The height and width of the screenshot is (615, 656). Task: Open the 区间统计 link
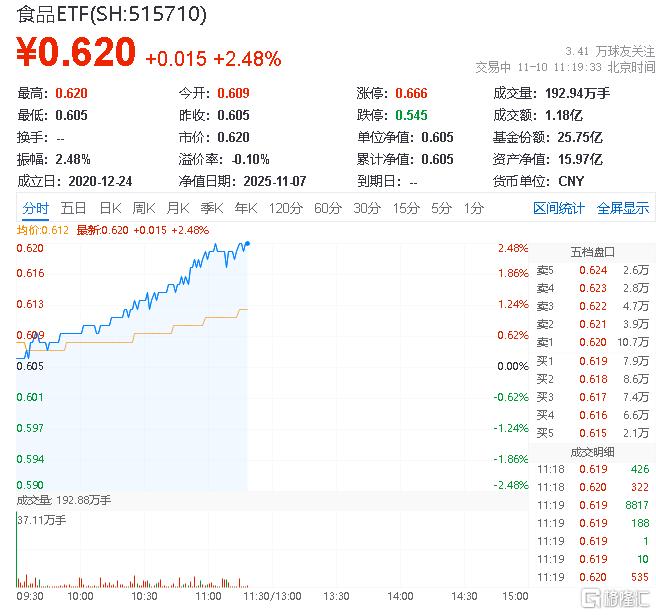559,208
